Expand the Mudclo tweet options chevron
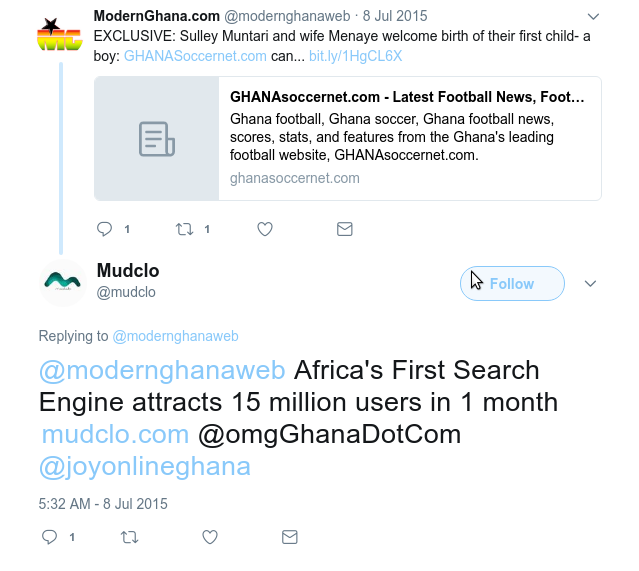639x571 pixels. pyautogui.click(x=590, y=284)
